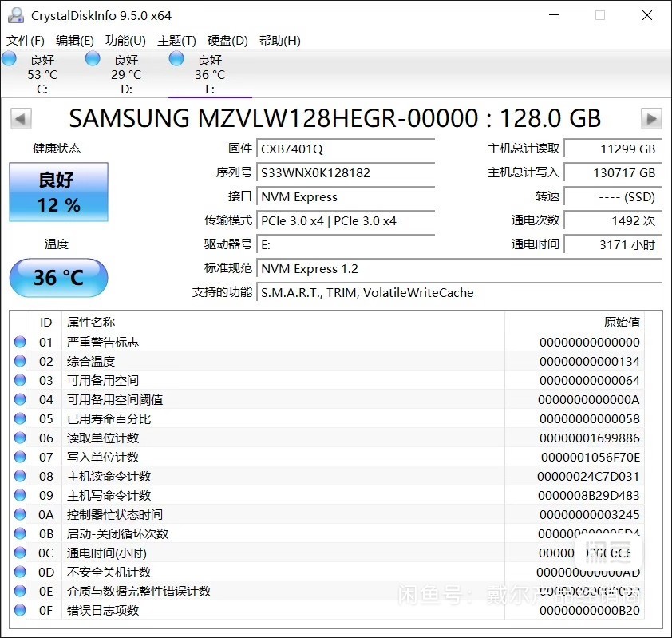Image resolution: width=672 pixels, height=638 pixels.
Task: Select the 主机写命令计数 attribute row
Action: click(x=327, y=495)
